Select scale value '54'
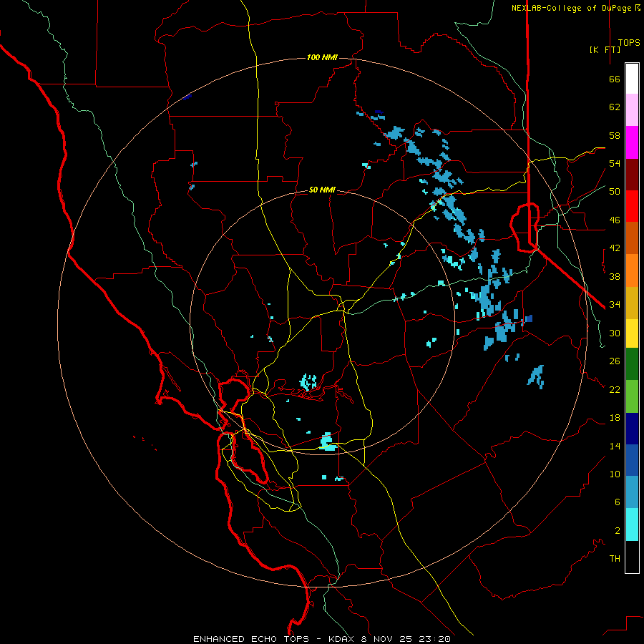Screen dimensions: 644x644 [x=615, y=163]
